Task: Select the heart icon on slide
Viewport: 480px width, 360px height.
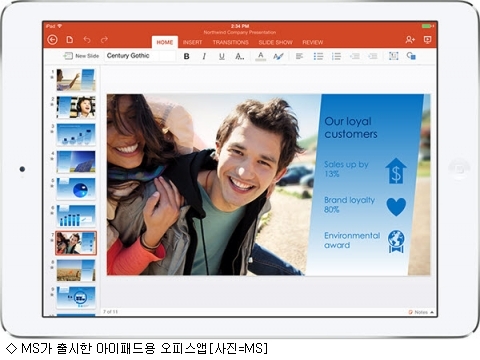Action: pyautogui.click(x=396, y=207)
